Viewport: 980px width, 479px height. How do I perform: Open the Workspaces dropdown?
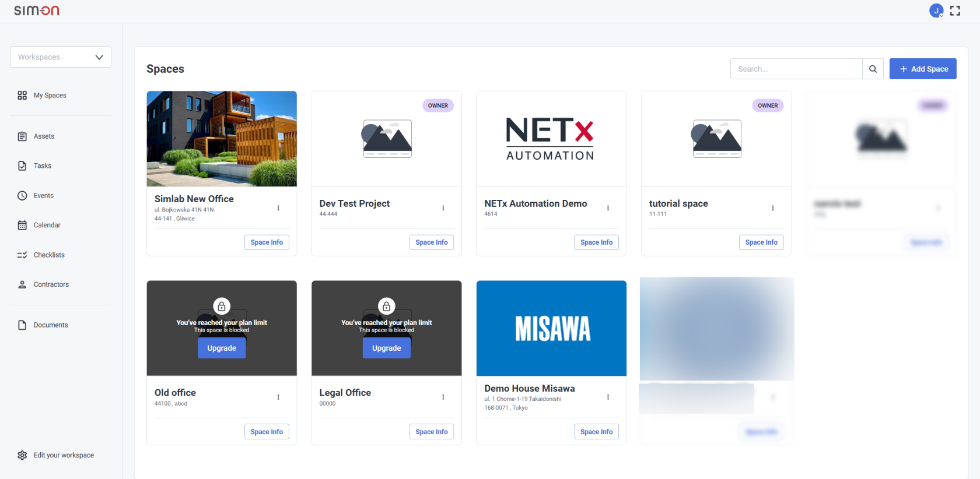(61, 57)
